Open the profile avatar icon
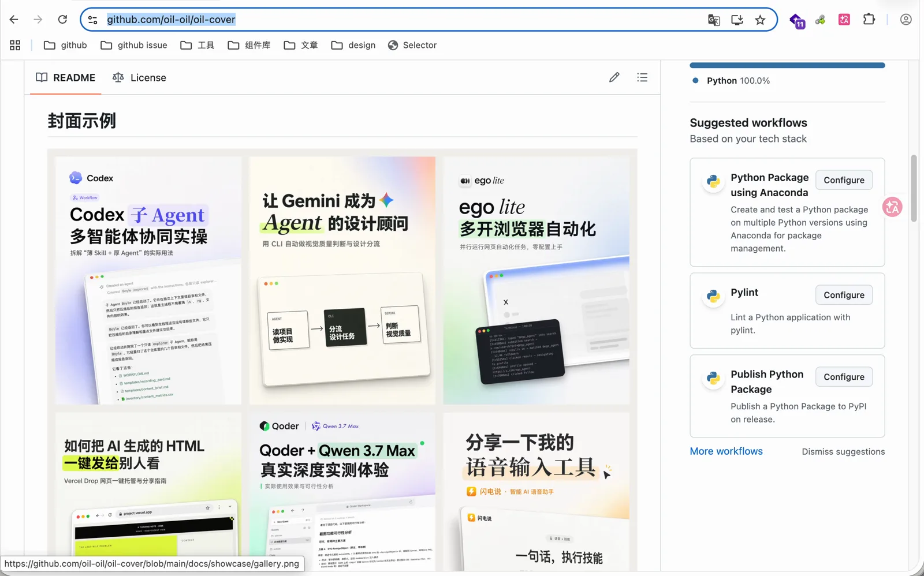The image size is (924, 576). (906, 20)
